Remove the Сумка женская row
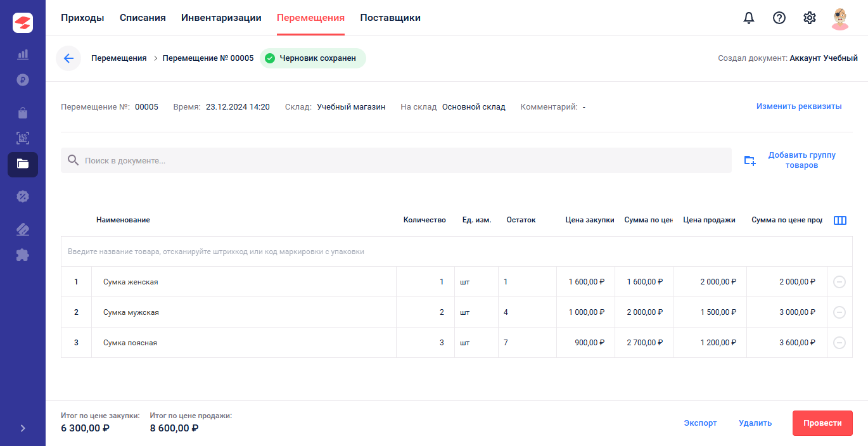Image resolution: width=868 pixels, height=446 pixels. 839,282
